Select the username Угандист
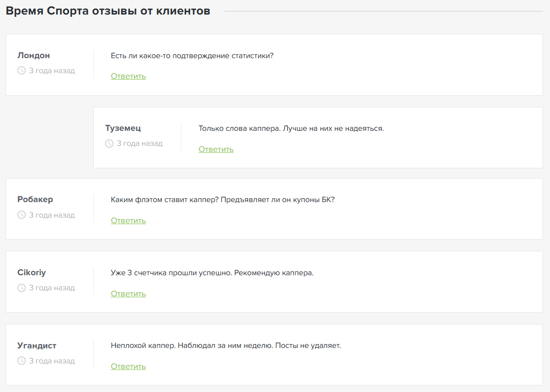 click(37, 346)
